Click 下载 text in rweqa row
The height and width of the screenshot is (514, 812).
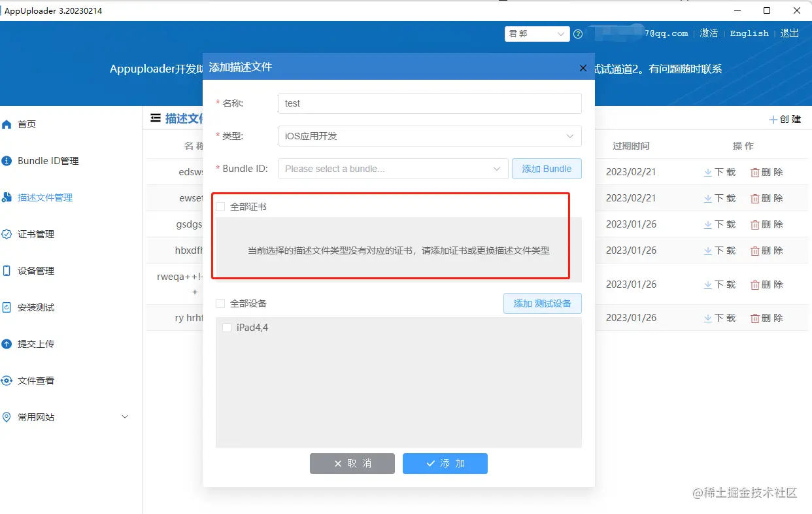pos(725,284)
